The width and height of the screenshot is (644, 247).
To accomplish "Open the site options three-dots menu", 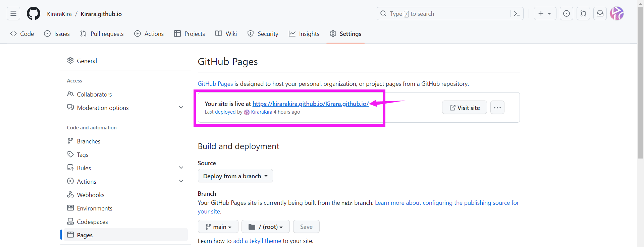I will pyautogui.click(x=497, y=108).
